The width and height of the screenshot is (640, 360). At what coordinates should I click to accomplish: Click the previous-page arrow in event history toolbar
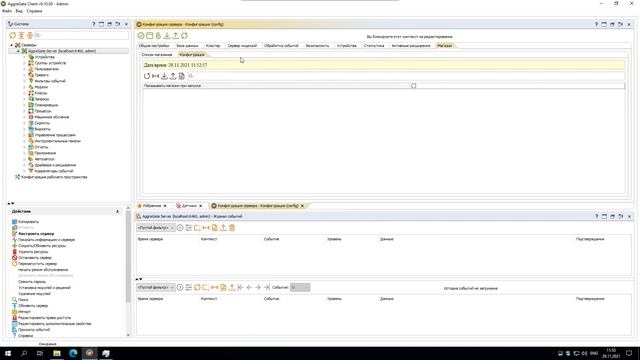click(249, 287)
